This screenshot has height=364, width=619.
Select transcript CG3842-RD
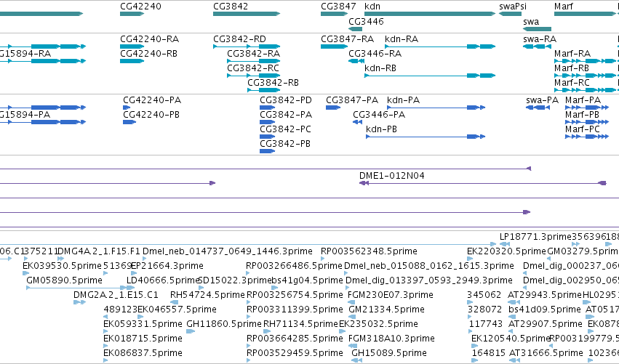click(x=239, y=39)
